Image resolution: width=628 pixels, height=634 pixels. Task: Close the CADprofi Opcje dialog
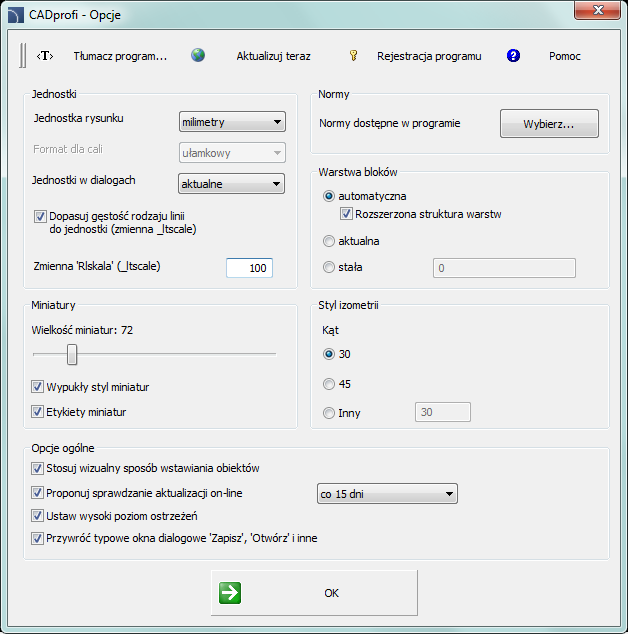(597, 10)
